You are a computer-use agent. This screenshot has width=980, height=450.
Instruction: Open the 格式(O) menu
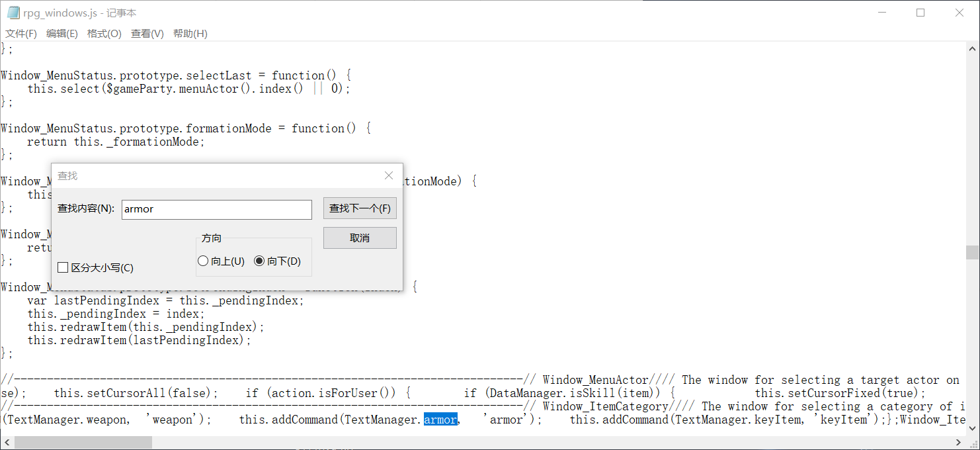104,34
